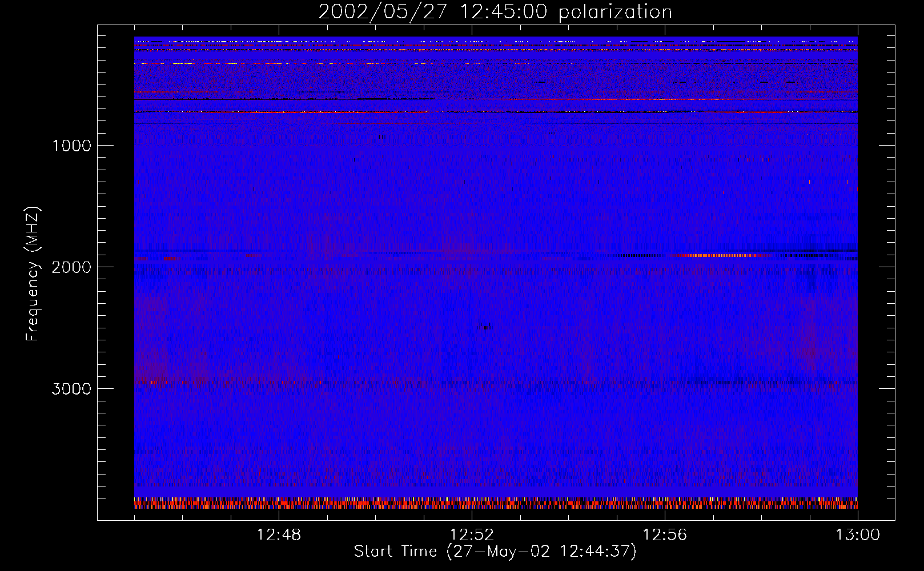Click the '12:48' time axis label
Screen dimensions: 924x571
coord(279,535)
